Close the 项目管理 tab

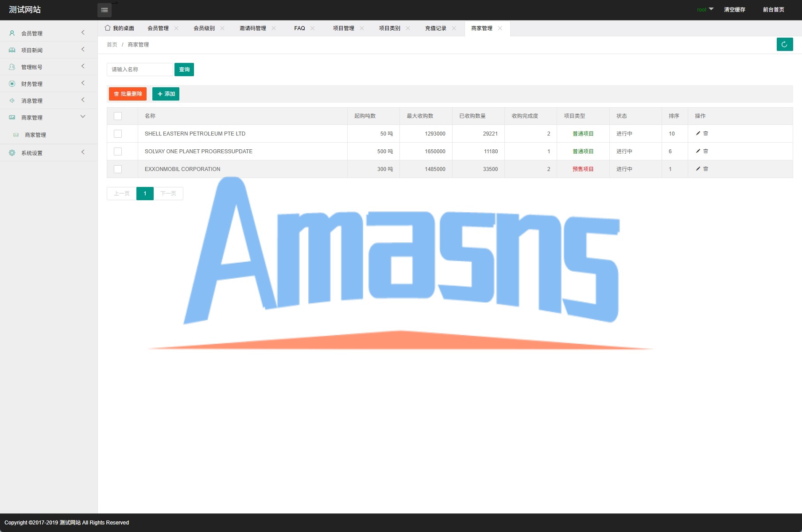(x=362, y=28)
